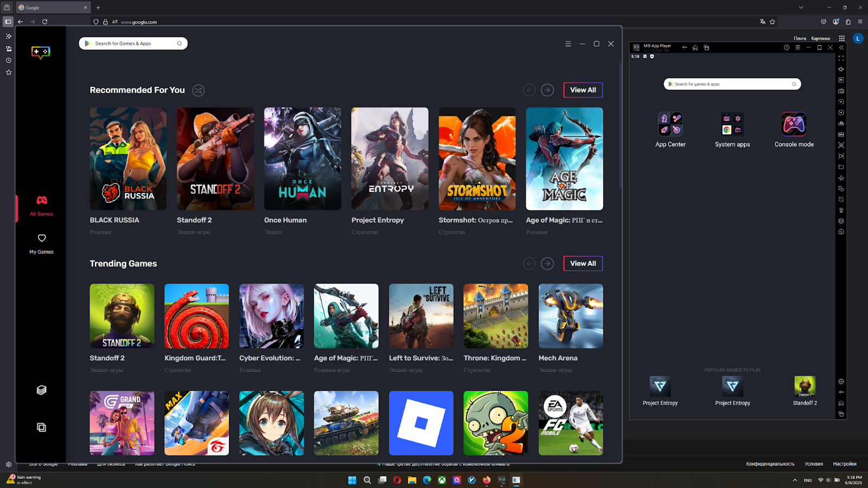Shuffle the Recommended For You list
The width and height of the screenshot is (868, 488).
click(x=199, y=91)
